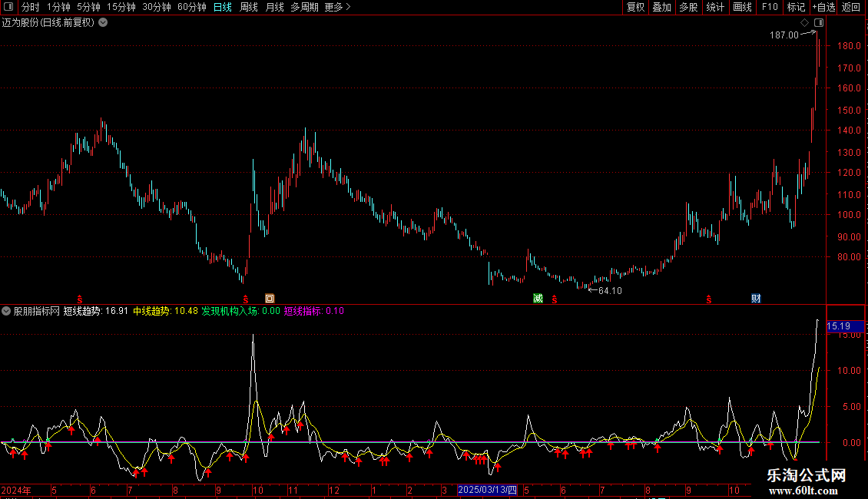Click the orange 回 event marker

[x=270, y=299]
